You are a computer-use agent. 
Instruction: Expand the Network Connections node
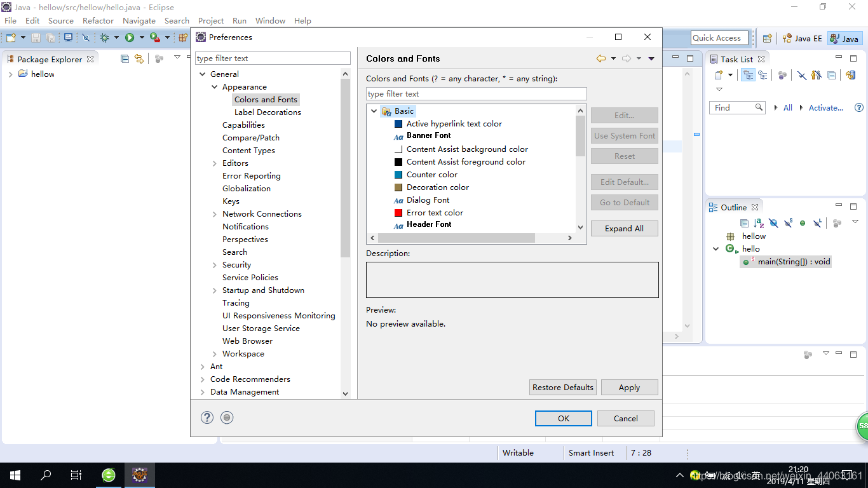tap(215, 214)
